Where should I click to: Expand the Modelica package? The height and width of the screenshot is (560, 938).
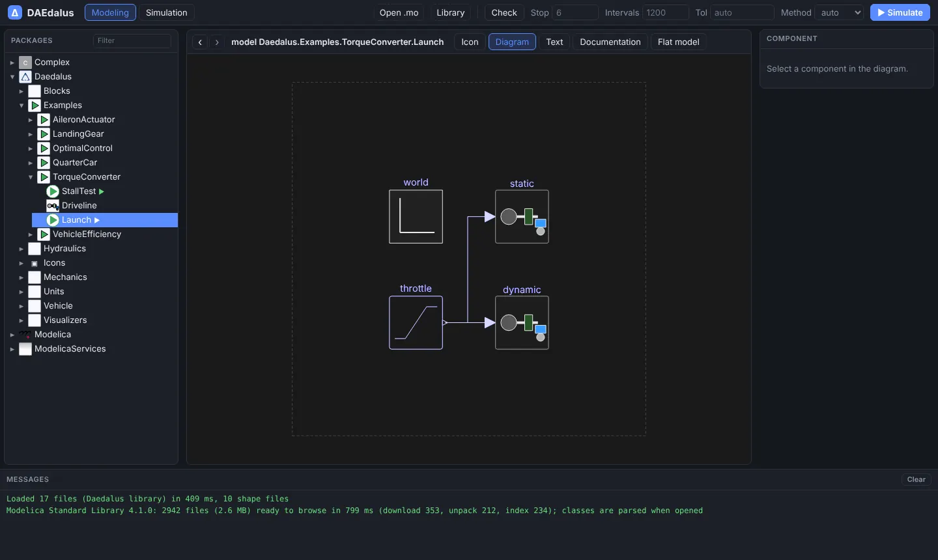[12, 335]
